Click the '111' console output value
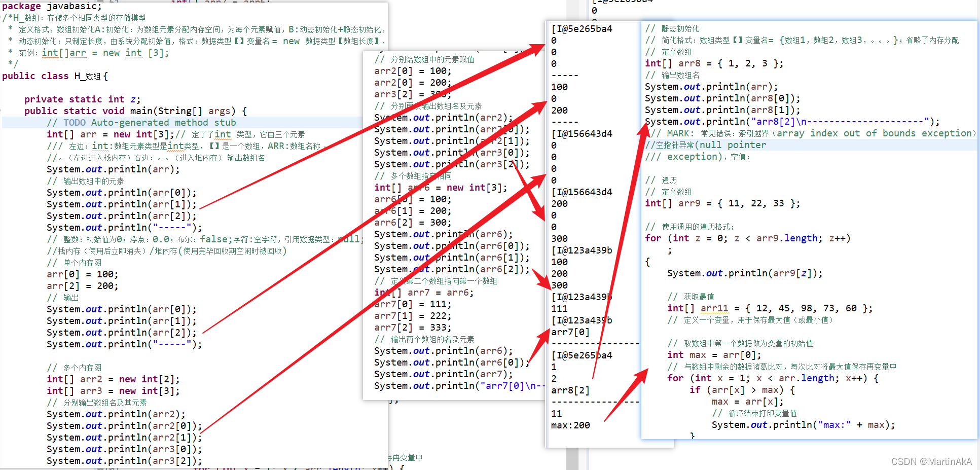The height and width of the screenshot is (470, 980). 559,309
